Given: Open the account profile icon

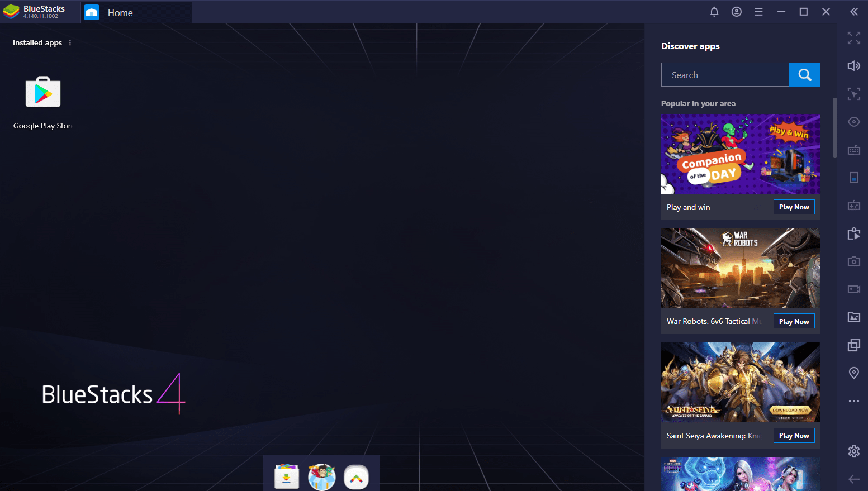Looking at the screenshot, I should coord(737,12).
